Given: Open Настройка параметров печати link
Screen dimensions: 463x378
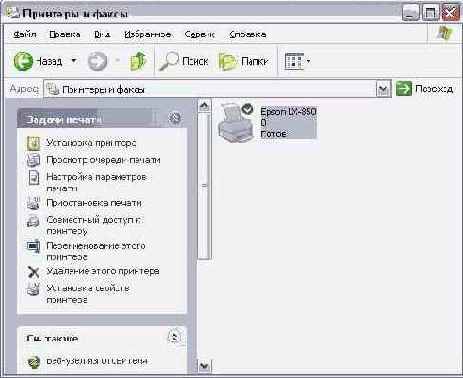Looking at the screenshot, I should [96, 182].
